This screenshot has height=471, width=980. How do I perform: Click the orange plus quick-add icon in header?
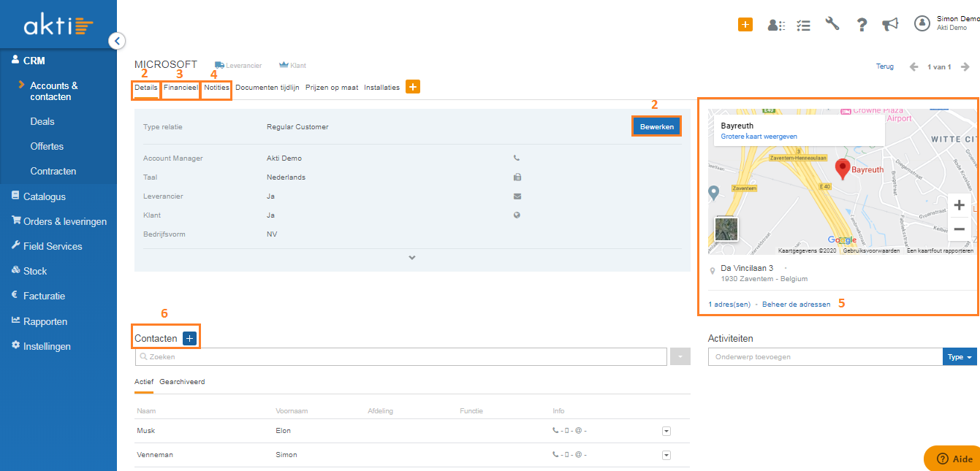pyautogui.click(x=745, y=24)
